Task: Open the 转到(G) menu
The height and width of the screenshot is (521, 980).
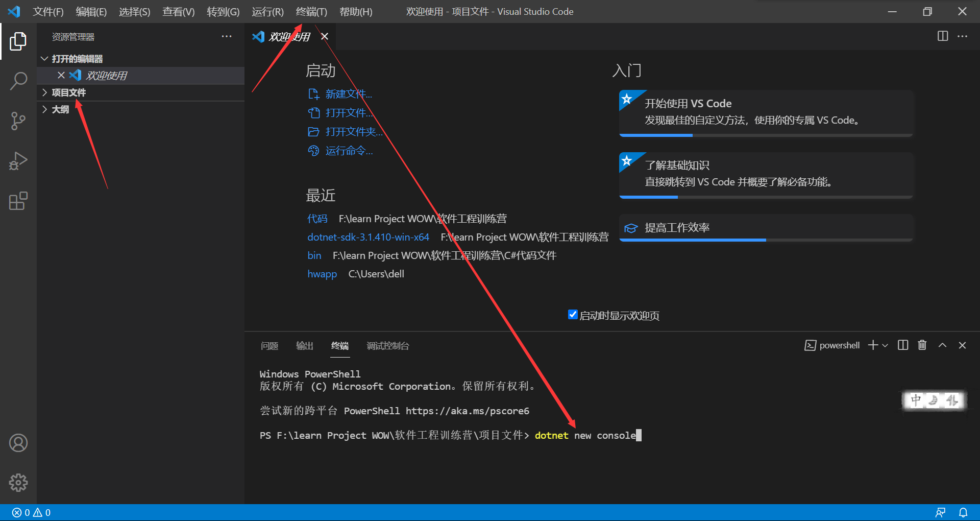Action: tap(223, 11)
